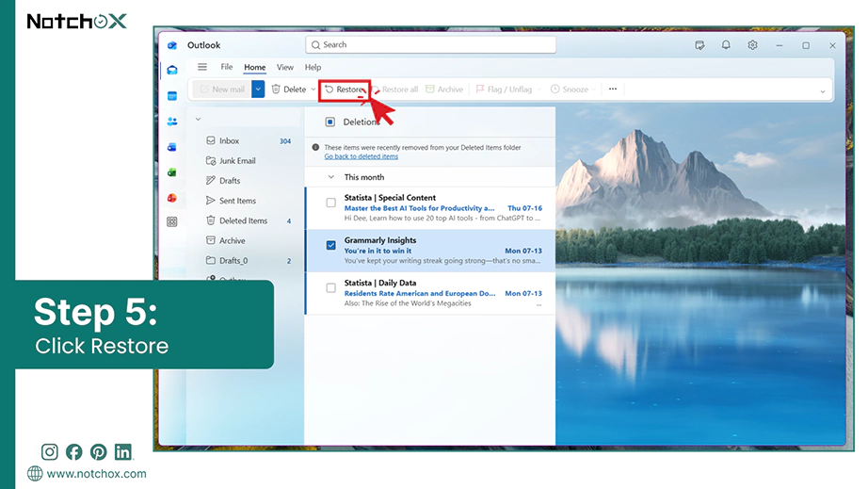Image resolution: width=868 pixels, height=489 pixels.
Task: Tick the Statista Daily Data checkbox
Action: (x=331, y=288)
